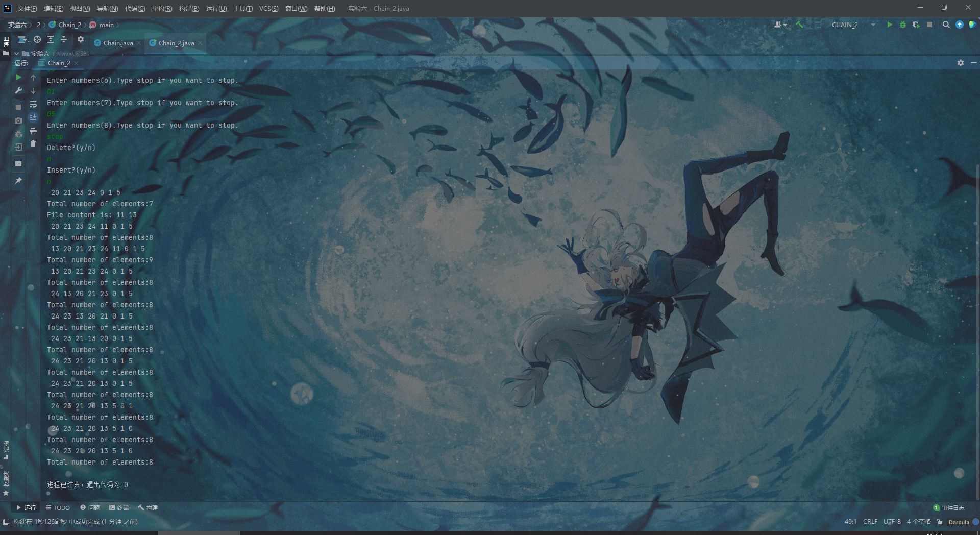Clear console output with the trash icon
This screenshot has height=535, width=980.
click(x=33, y=144)
